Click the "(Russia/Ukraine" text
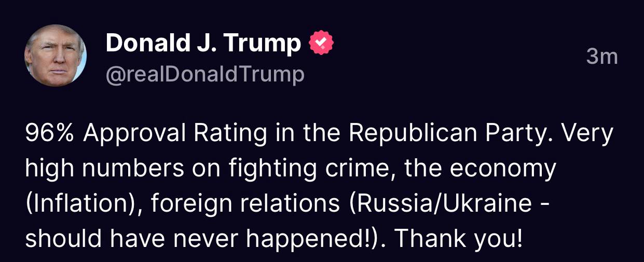The image size is (644, 262). (441, 203)
